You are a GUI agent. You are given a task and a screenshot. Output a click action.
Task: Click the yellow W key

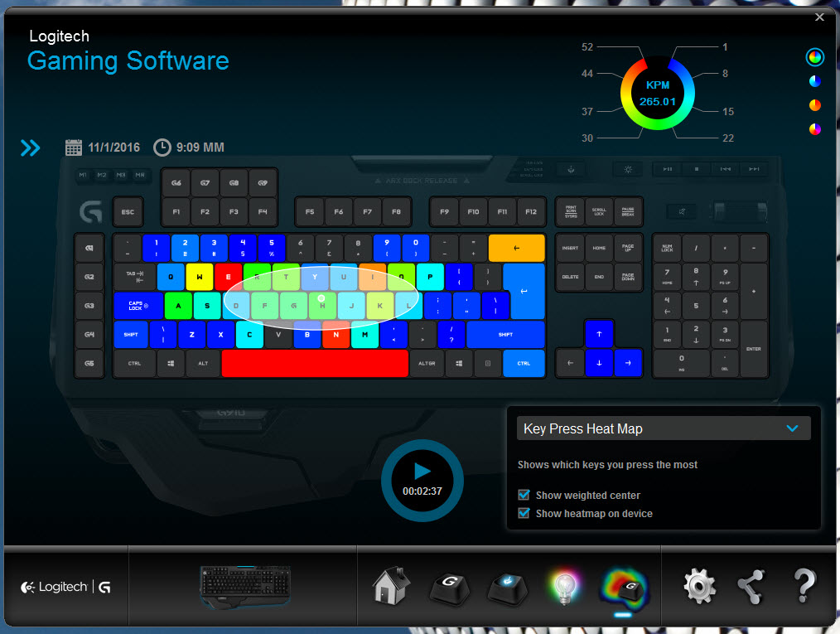(200, 277)
